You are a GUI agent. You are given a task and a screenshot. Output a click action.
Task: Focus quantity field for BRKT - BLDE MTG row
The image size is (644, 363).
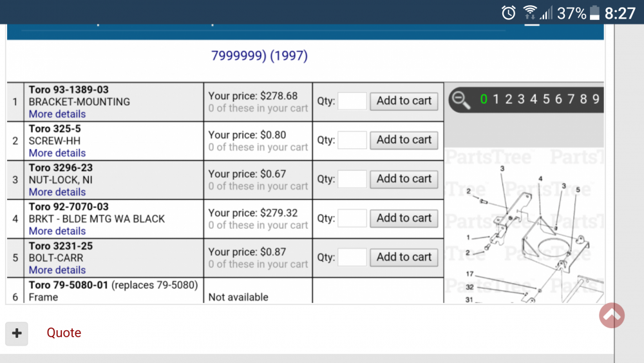coord(352,218)
